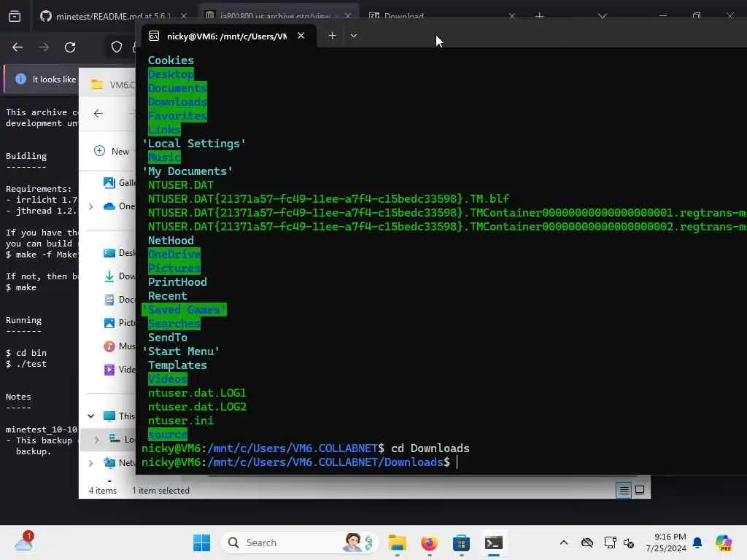747x560 pixels.
Task: Show hidden system tray icons
Action: pos(564,542)
